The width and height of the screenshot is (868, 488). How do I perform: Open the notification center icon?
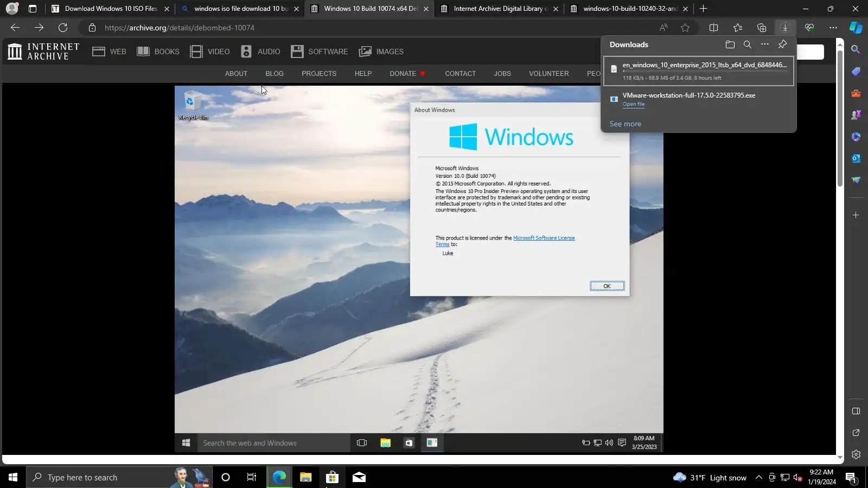(x=851, y=477)
